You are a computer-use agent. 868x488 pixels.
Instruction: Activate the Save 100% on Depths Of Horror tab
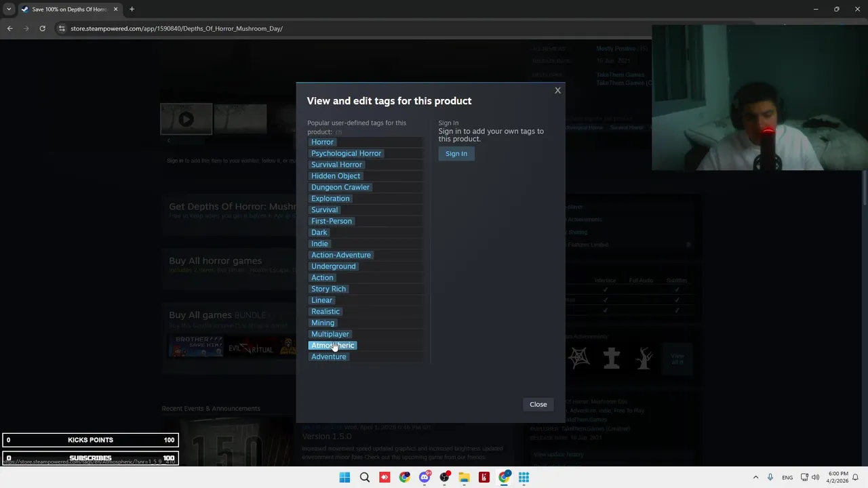(x=69, y=9)
